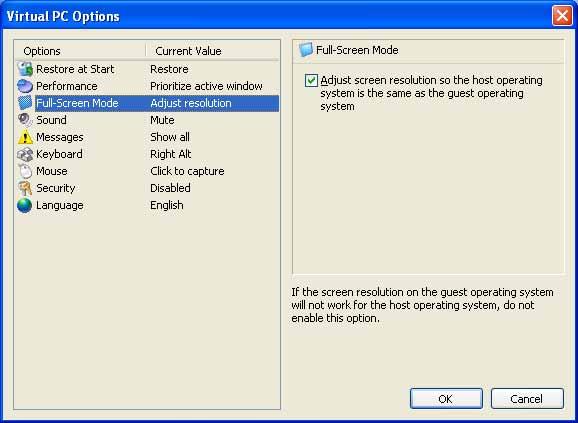The height and width of the screenshot is (423, 578).
Task: Click the Keyboard option icon
Action: (x=25, y=154)
